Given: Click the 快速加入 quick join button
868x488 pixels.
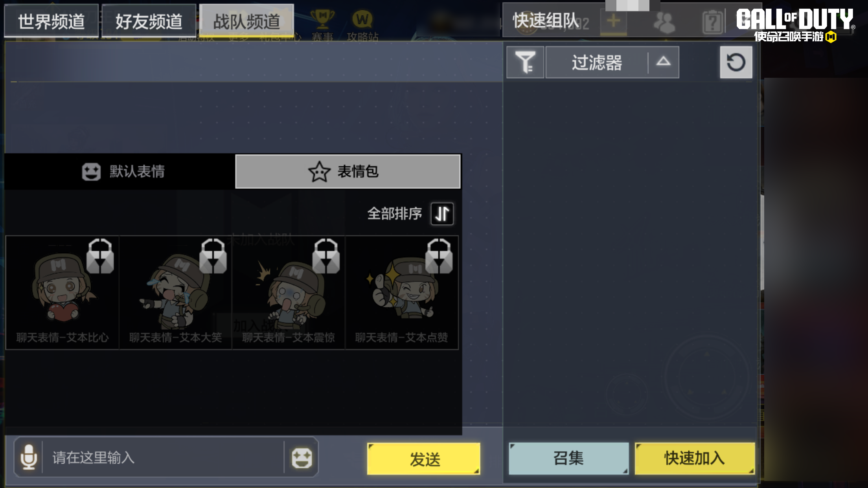Looking at the screenshot, I should coord(695,458).
